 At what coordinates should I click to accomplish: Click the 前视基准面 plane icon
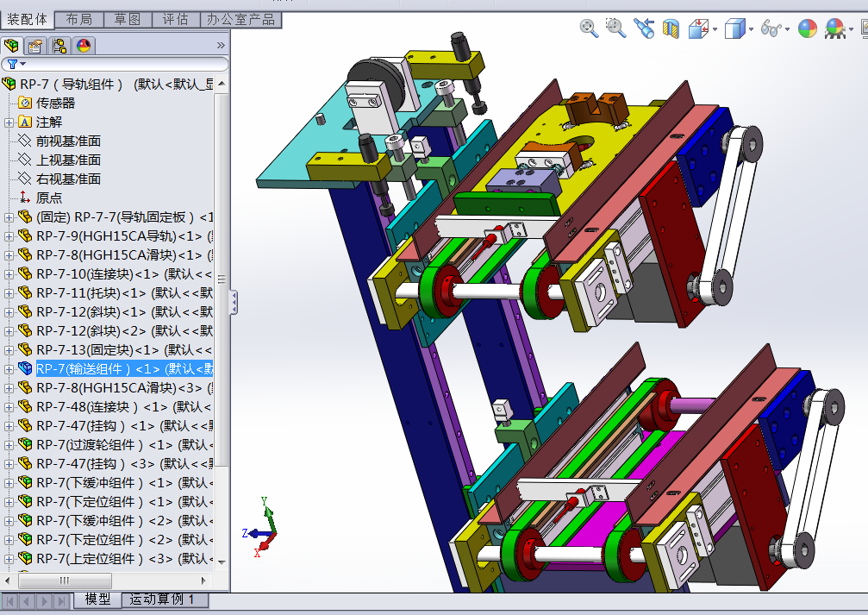24,141
